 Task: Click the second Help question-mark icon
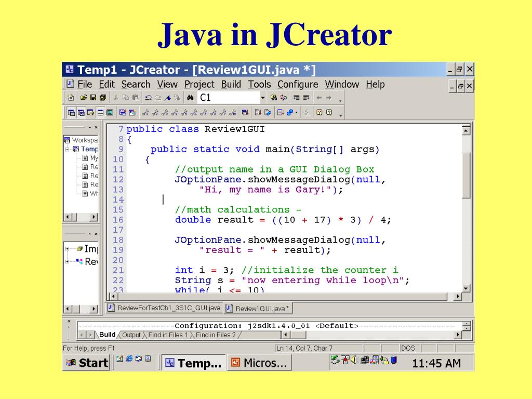[329, 112]
